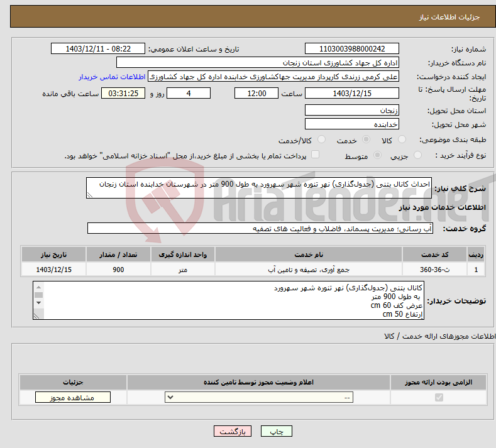The image size is (496, 448).
Task: Click the need date cell 1403/12/15
Action: click(x=54, y=270)
